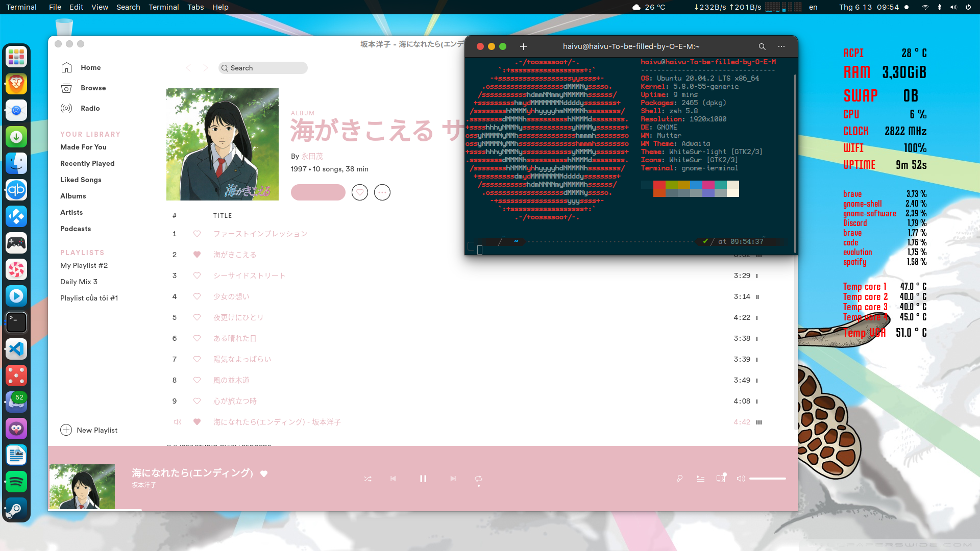This screenshot has height=551, width=980.
Task: Open the Search menu in top bar
Action: click(x=128, y=7)
